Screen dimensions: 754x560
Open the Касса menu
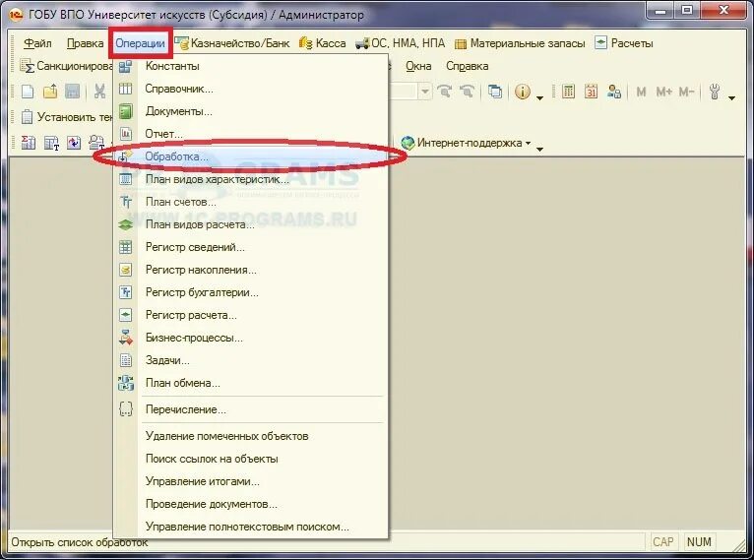coord(323,43)
